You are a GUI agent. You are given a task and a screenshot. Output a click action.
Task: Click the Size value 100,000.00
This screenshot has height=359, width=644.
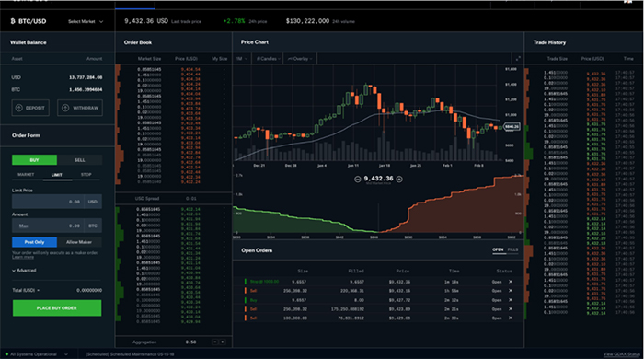pyautogui.click(x=295, y=318)
